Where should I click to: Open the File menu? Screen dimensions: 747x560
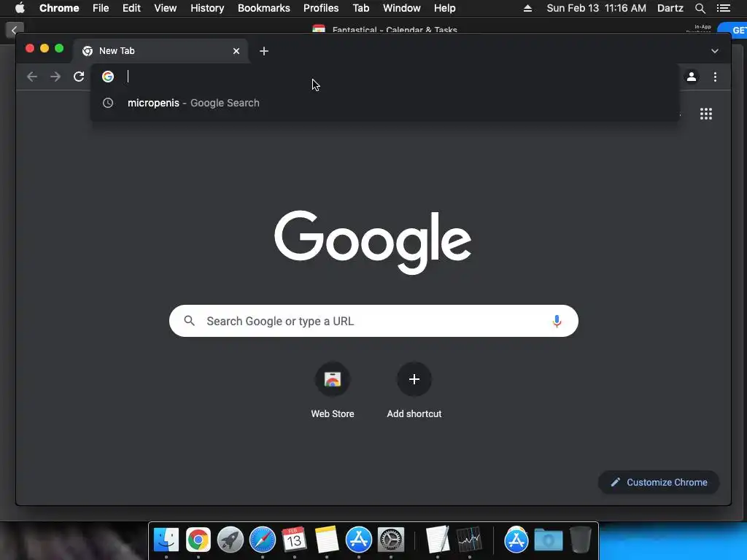point(101,8)
